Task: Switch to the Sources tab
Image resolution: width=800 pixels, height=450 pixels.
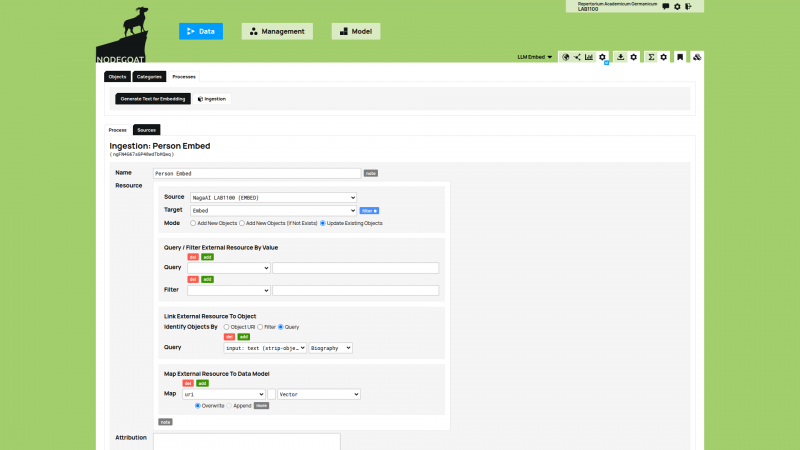Action: tap(146, 130)
